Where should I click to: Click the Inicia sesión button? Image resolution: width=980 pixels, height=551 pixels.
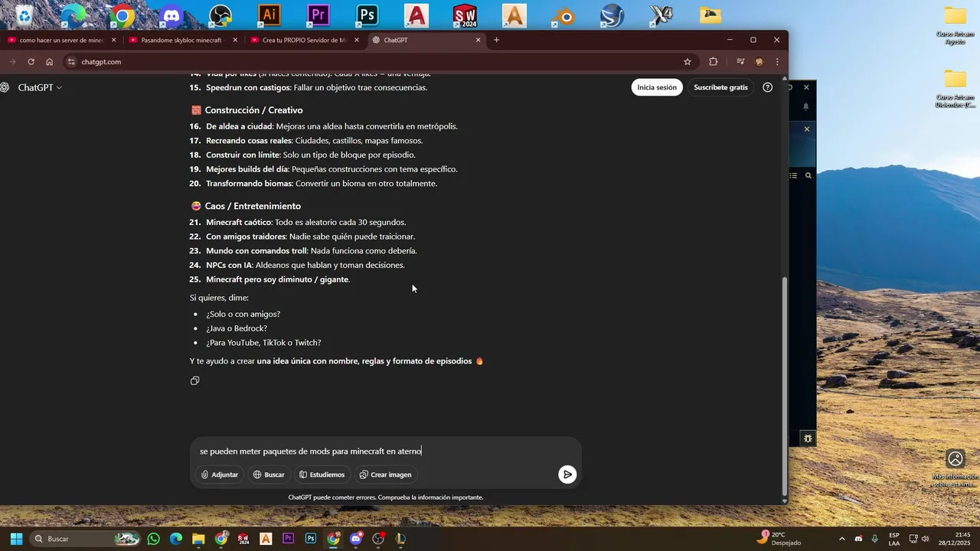tap(657, 87)
